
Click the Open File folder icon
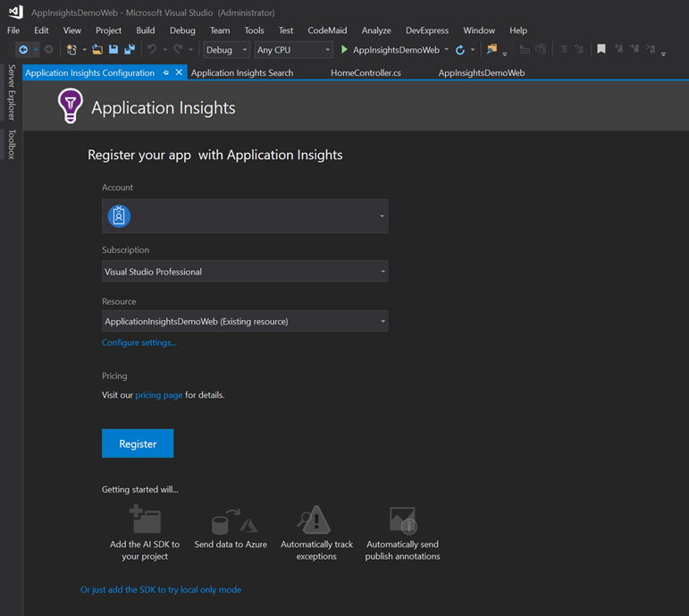coord(97,50)
